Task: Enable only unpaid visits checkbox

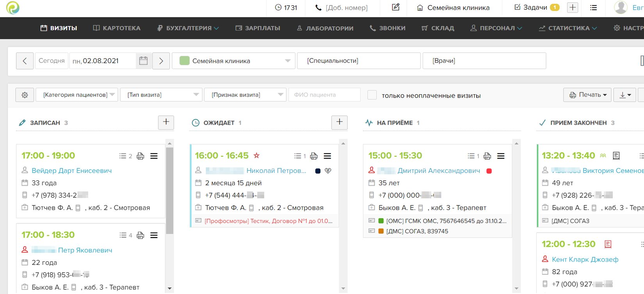Action: pyautogui.click(x=372, y=95)
